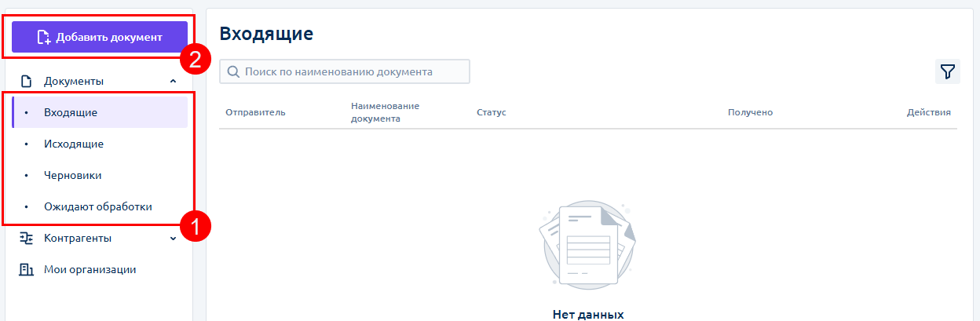Viewport: 980px width, 321px height.
Task: Open the Черновики folder
Action: pos(100,175)
